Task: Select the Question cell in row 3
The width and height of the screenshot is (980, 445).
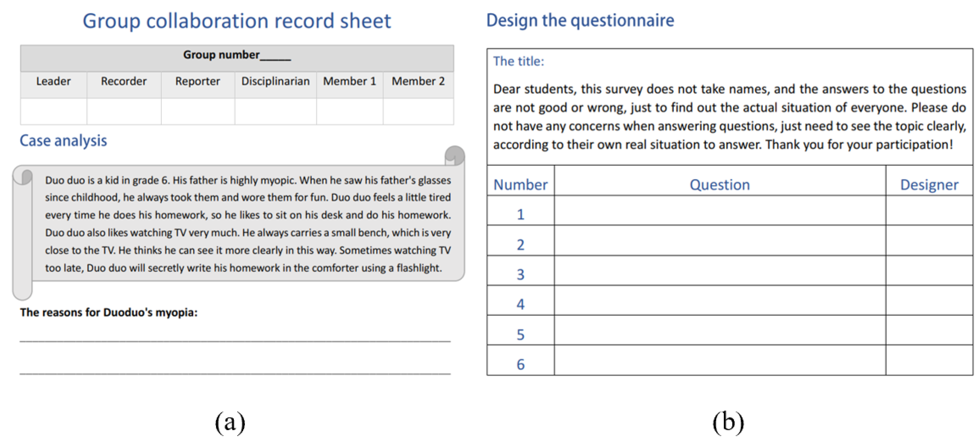Action: 719,271
